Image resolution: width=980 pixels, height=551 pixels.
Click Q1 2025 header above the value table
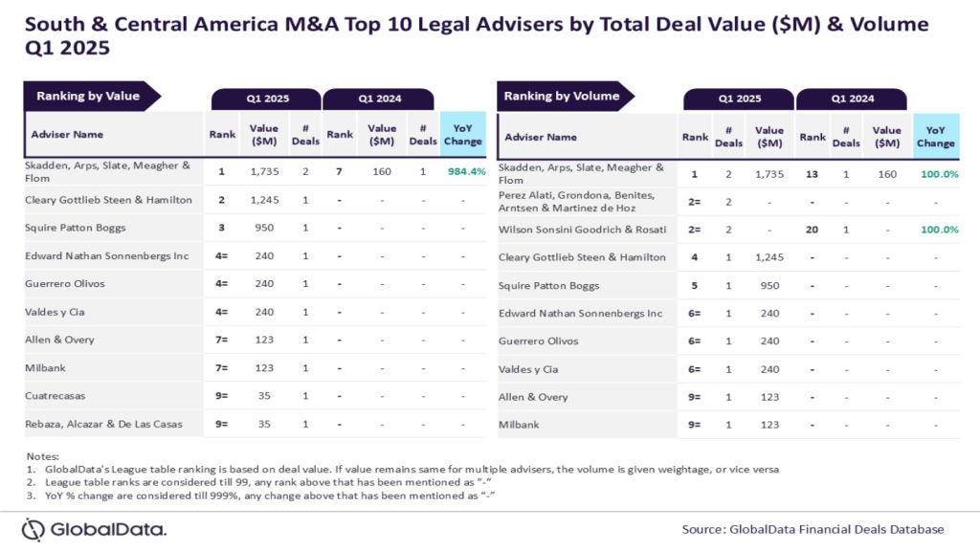(x=266, y=99)
